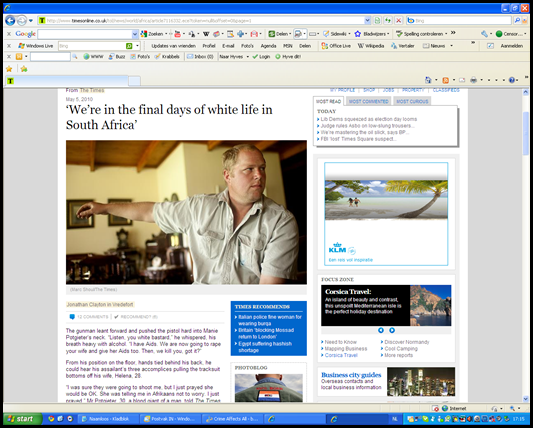Go back with the browser Back arrow
Image resolution: width=533 pixels, height=428 pixels.
click(10, 21)
